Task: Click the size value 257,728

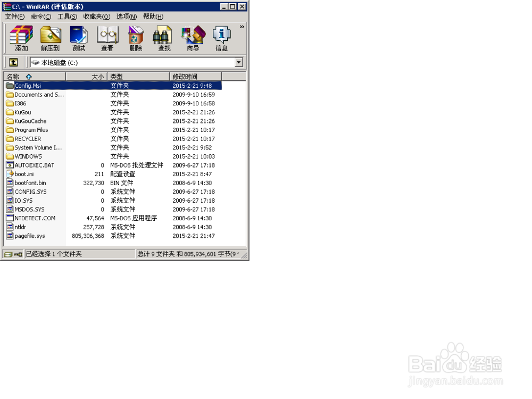Action: click(x=94, y=227)
